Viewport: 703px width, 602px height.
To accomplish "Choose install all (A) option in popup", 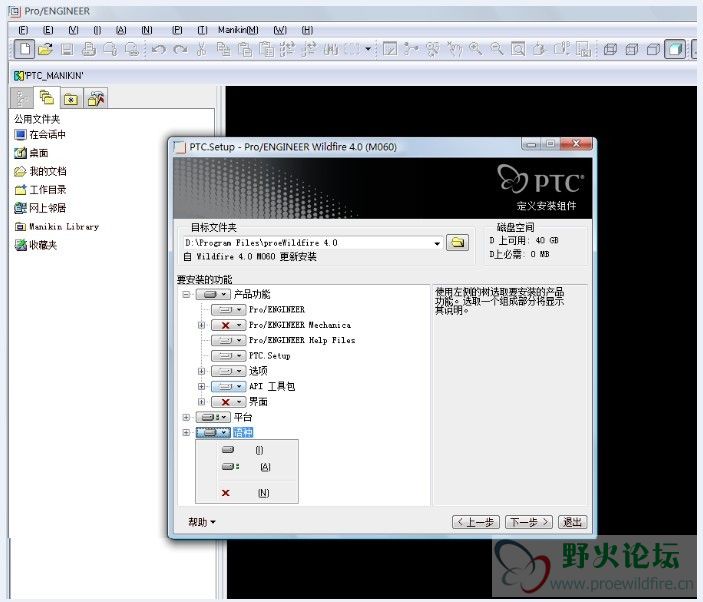I will point(247,467).
